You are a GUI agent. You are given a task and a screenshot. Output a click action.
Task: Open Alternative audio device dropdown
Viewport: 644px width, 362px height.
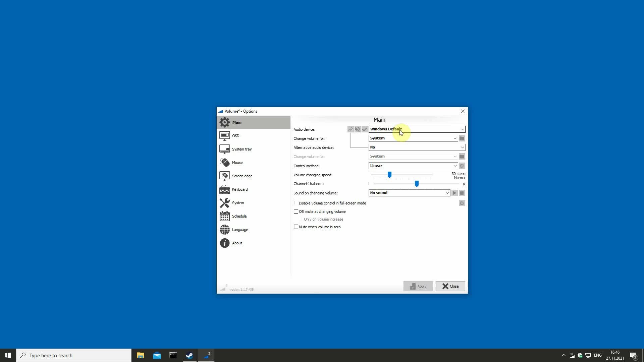462,147
